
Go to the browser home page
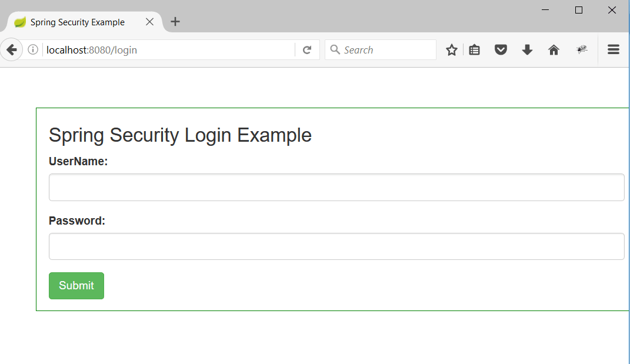(554, 49)
